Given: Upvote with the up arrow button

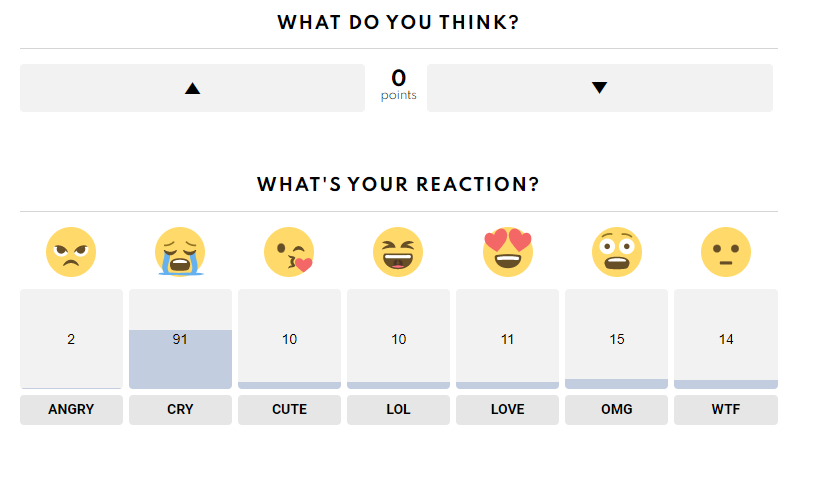Looking at the screenshot, I should pos(192,88).
